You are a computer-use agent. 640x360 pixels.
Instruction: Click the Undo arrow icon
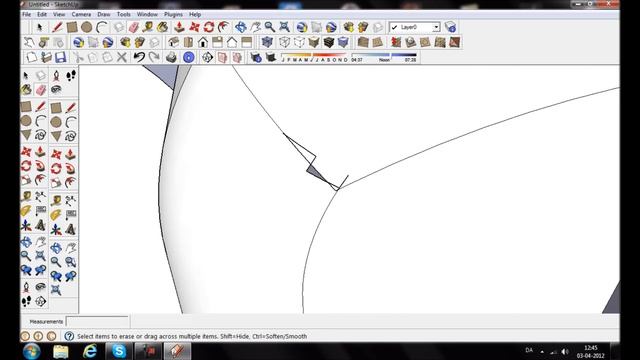pos(139,57)
